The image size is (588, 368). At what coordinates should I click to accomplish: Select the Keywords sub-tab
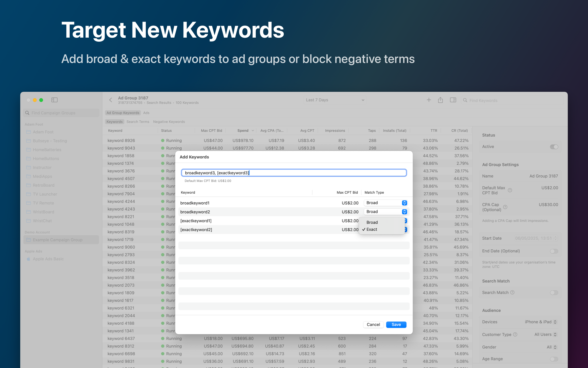(115, 122)
